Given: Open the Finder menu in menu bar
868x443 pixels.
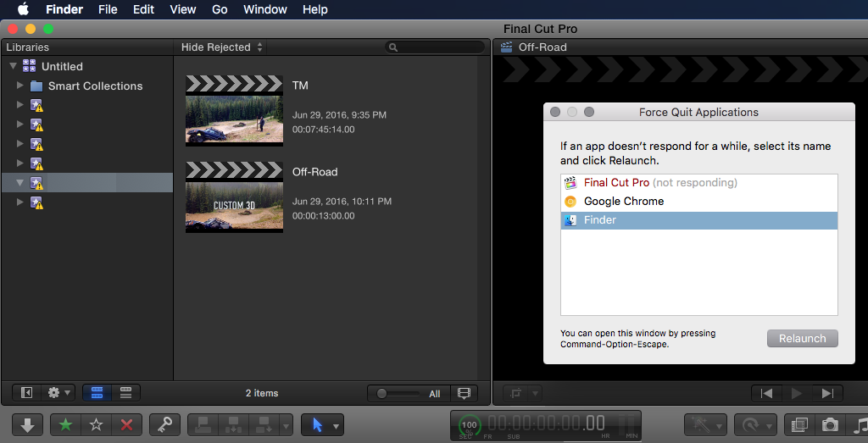Looking at the screenshot, I should 64,9.
